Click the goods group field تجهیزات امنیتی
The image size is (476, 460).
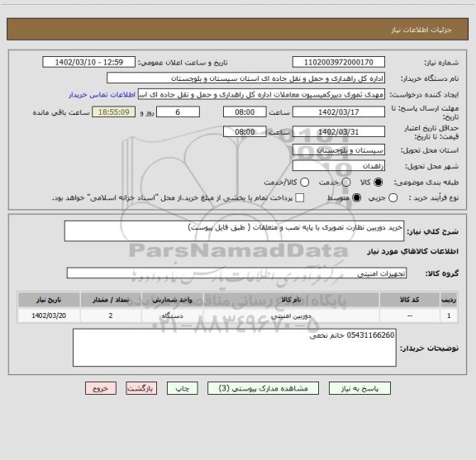(236, 273)
